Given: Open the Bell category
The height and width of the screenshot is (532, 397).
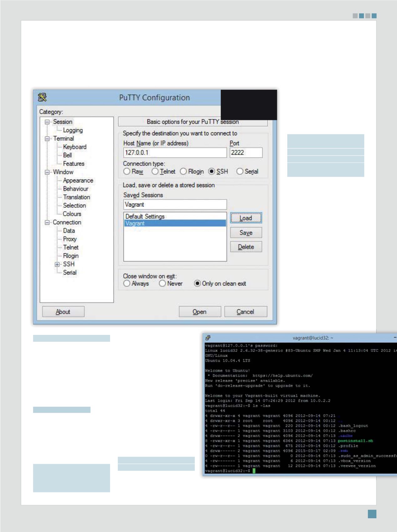Looking at the screenshot, I should pyautogui.click(x=68, y=155).
